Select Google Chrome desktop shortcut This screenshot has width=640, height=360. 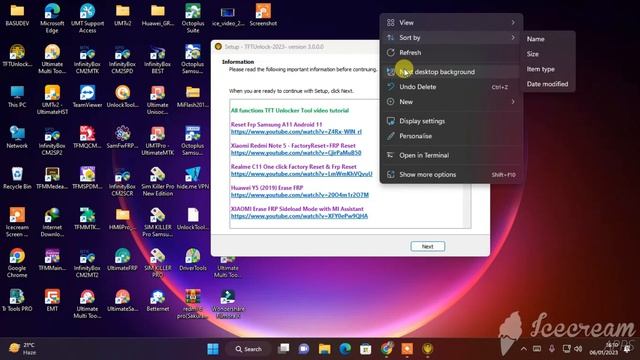point(17,263)
